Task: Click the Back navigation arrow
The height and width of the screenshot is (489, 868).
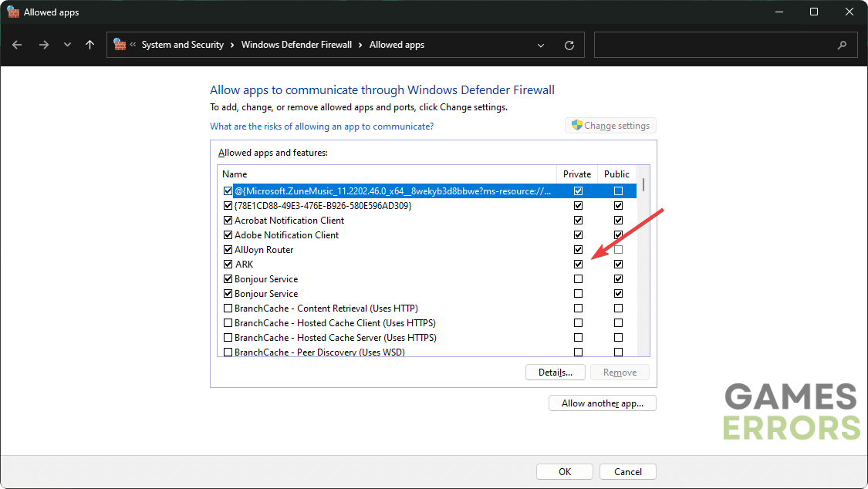Action: point(18,45)
